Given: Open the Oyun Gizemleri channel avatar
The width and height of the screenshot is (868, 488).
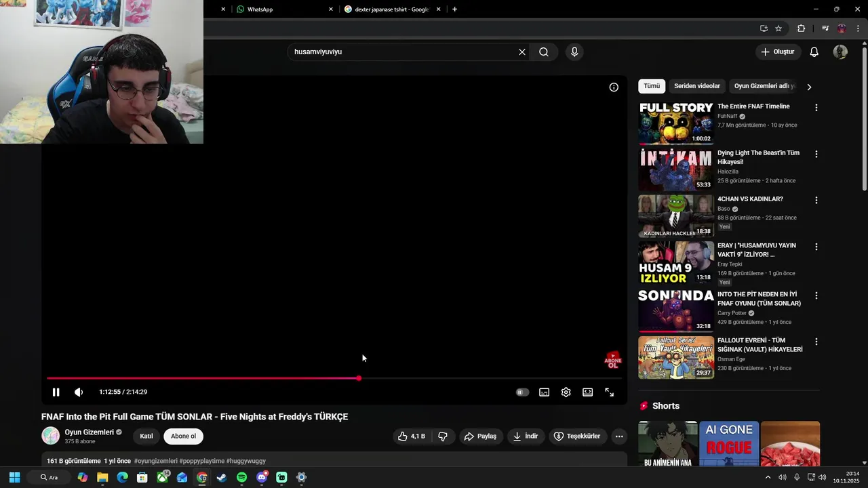Looking at the screenshot, I should [50, 436].
